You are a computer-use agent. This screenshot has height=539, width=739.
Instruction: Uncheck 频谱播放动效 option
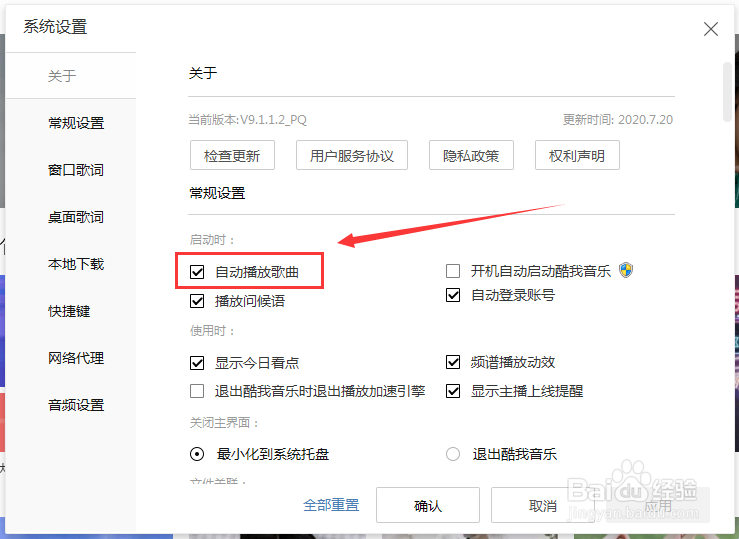tap(453, 362)
